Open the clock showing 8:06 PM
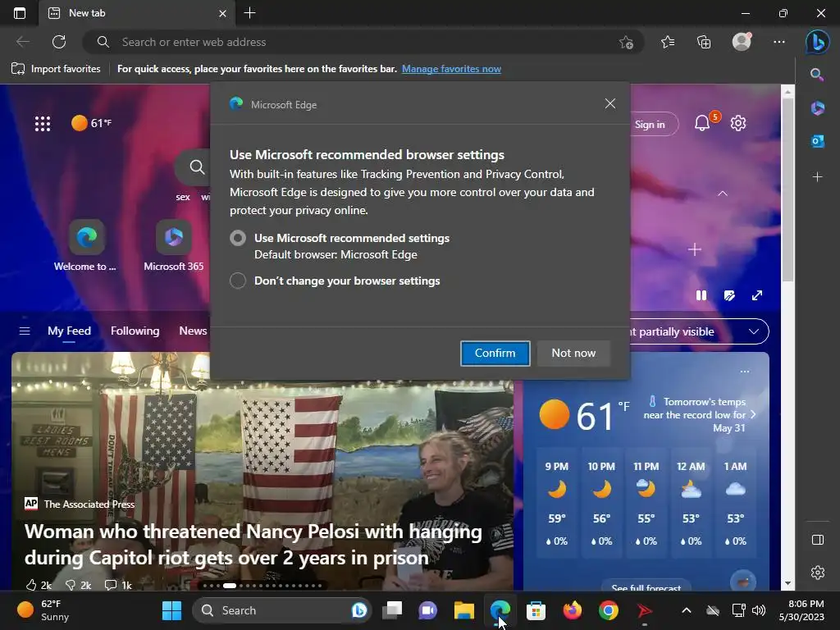 pyautogui.click(x=801, y=610)
